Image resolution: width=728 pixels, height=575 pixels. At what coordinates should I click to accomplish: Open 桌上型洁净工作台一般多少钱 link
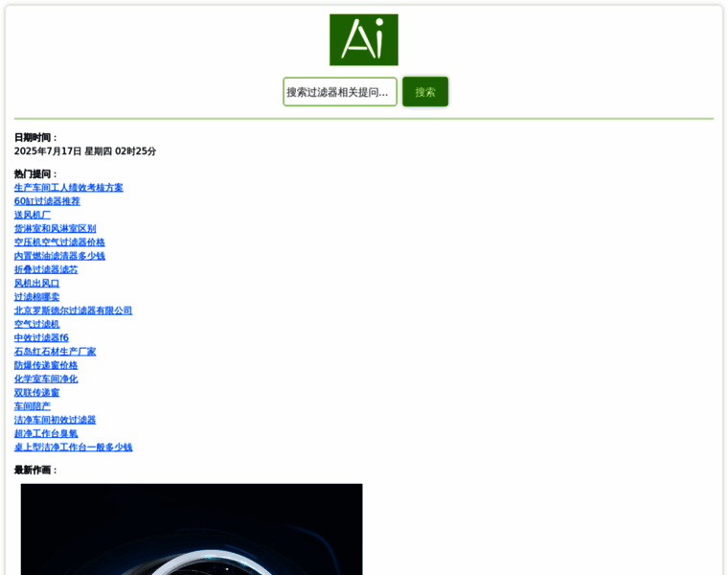(x=73, y=448)
